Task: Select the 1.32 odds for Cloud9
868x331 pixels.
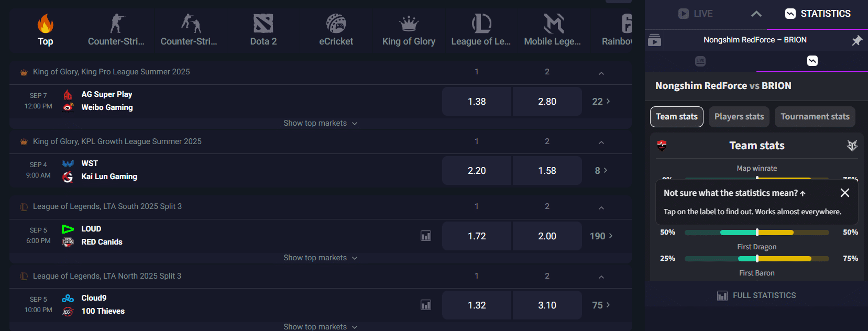Action: (x=476, y=305)
